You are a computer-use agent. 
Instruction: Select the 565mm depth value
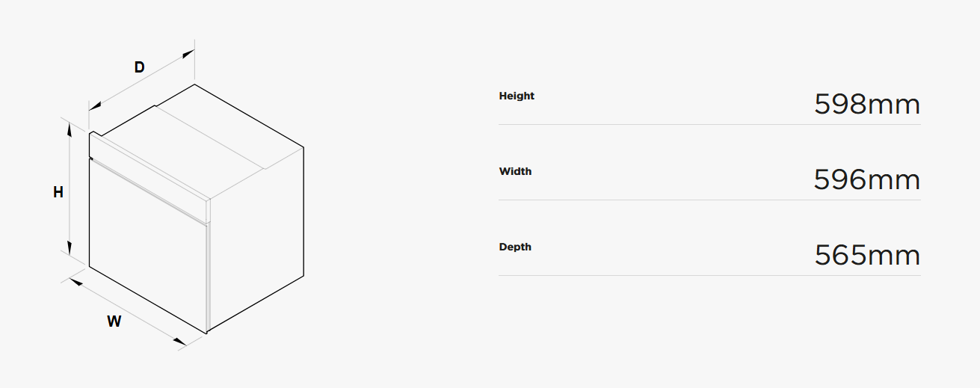867,256
